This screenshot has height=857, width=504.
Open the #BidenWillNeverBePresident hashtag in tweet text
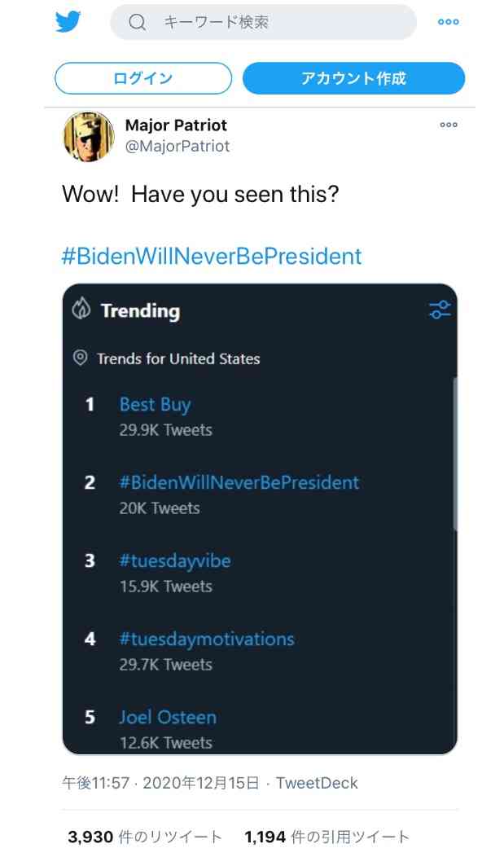click(212, 256)
